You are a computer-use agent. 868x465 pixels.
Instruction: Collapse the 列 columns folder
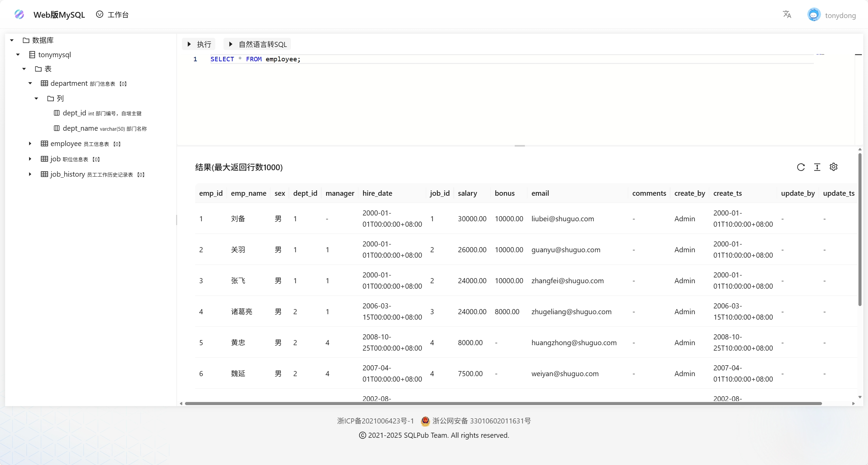(x=36, y=98)
